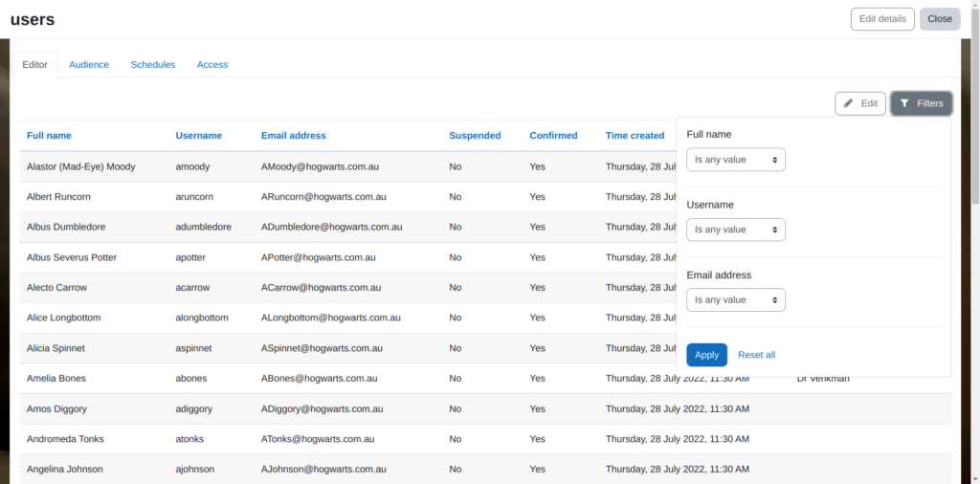This screenshot has width=980, height=484.
Task: Select the name Alecto Carrow
Action: [x=56, y=287]
